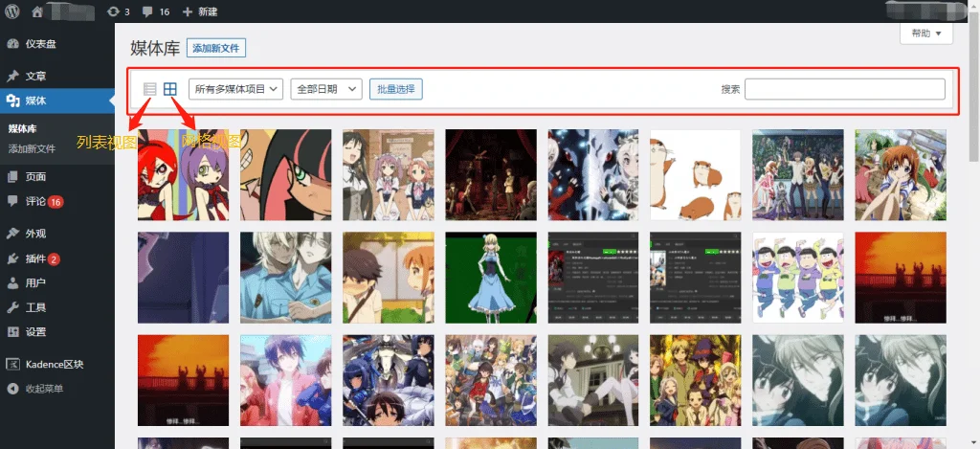Expand the 所有多媒体项目 dropdown
The height and width of the screenshot is (449, 980).
(236, 89)
